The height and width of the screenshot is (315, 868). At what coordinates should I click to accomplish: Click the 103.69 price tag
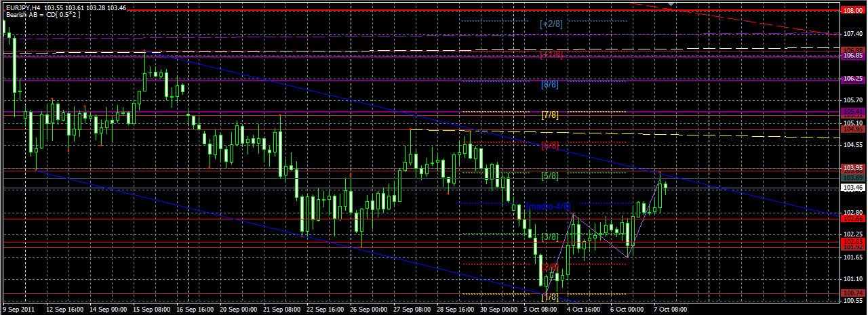tap(853, 177)
